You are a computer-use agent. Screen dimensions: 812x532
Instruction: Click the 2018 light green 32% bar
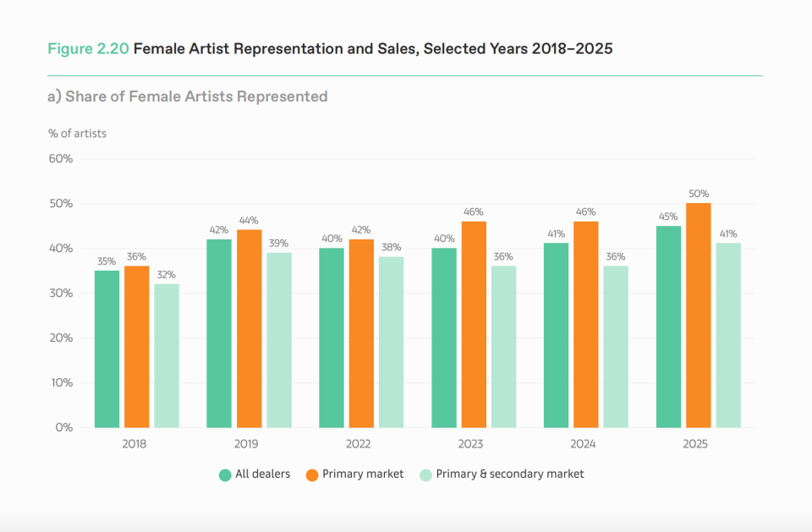167,356
